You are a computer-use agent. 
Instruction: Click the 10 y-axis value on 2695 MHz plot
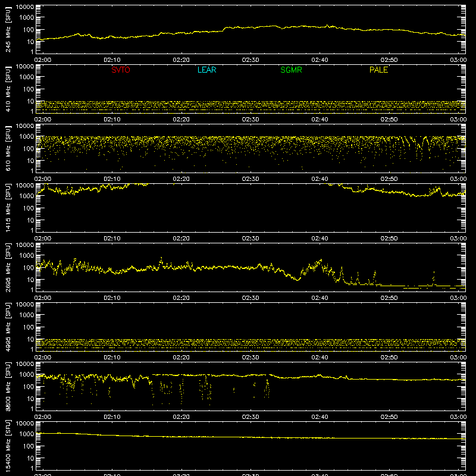click(x=31, y=280)
